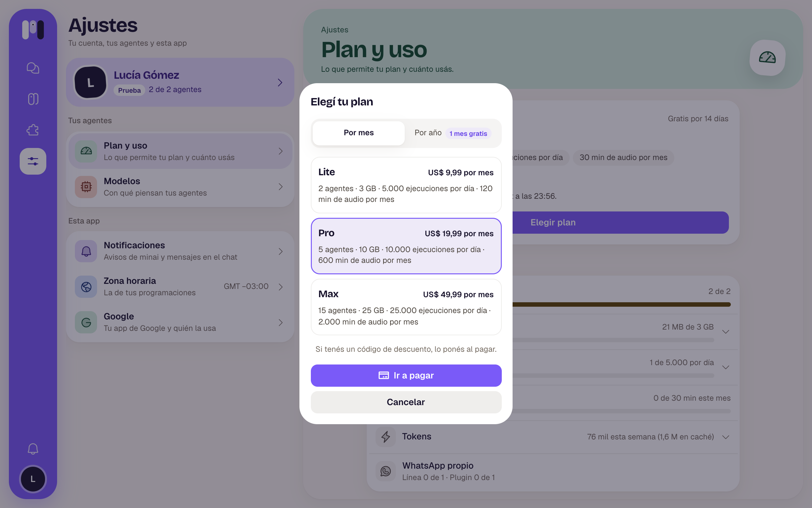Click the Google G icon

click(86, 322)
